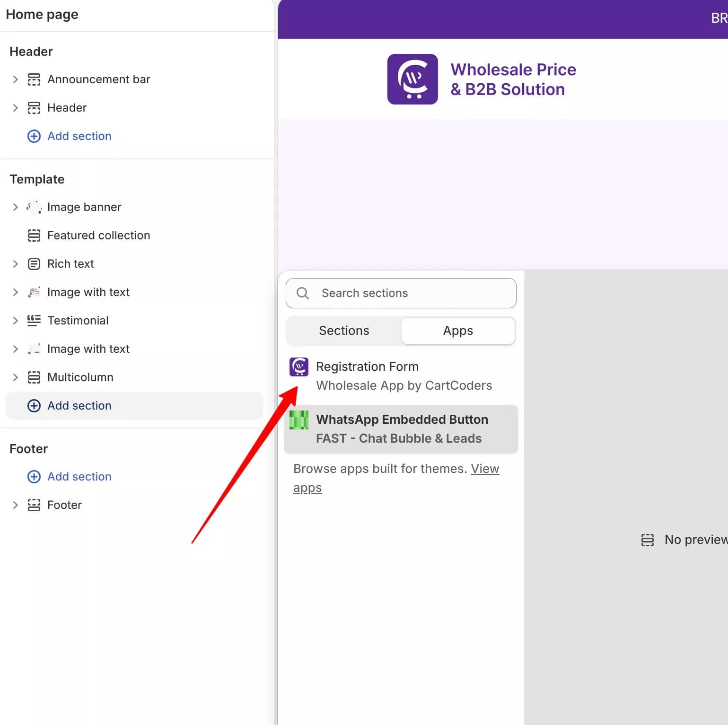Click the Multicolumn section icon

click(x=34, y=377)
